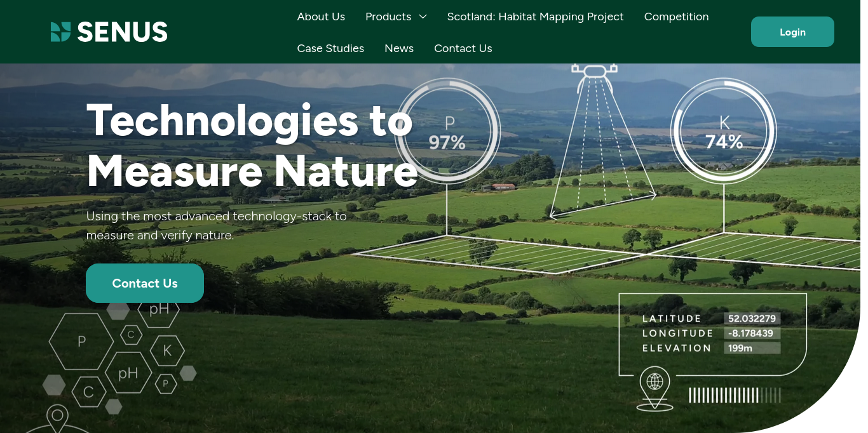
Task: Open the News navigation item
Action: click(x=399, y=48)
